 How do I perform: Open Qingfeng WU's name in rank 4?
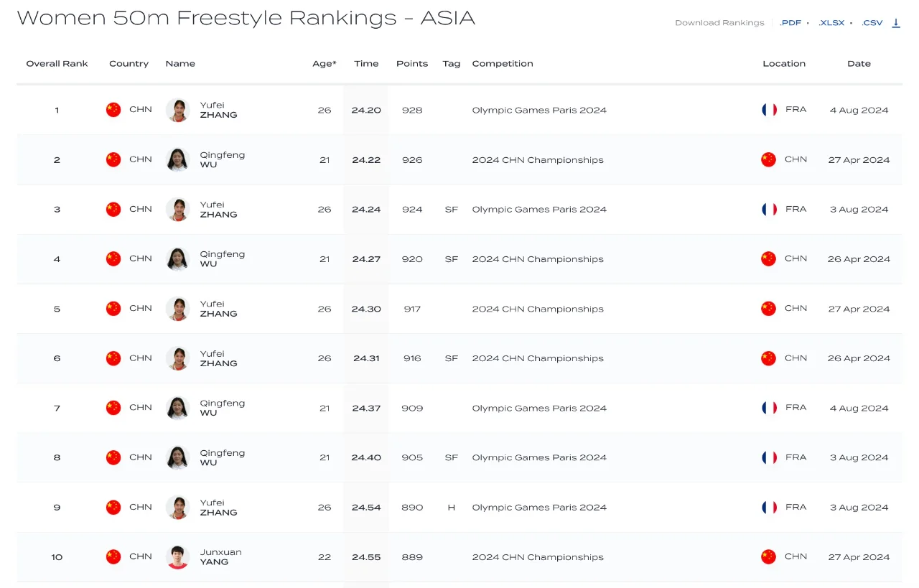pos(223,259)
